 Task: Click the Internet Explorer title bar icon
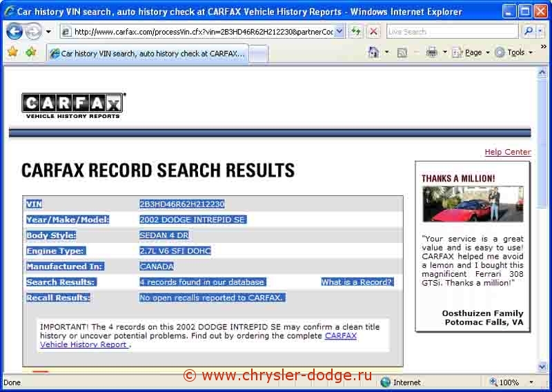(10, 11)
